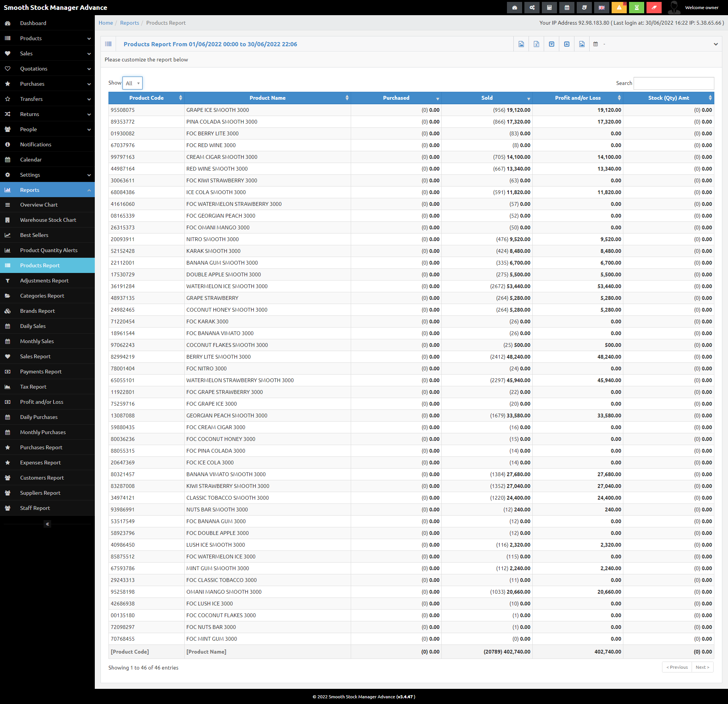This screenshot has width=728, height=704.
Task: Toggle sorting on Profit and/or Loss column
Action: point(577,98)
